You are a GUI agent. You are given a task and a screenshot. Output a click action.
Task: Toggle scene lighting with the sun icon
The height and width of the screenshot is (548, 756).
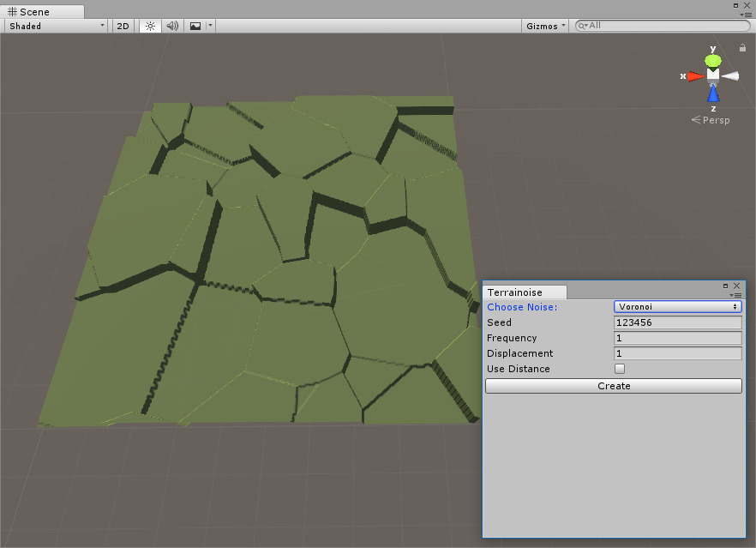149,26
